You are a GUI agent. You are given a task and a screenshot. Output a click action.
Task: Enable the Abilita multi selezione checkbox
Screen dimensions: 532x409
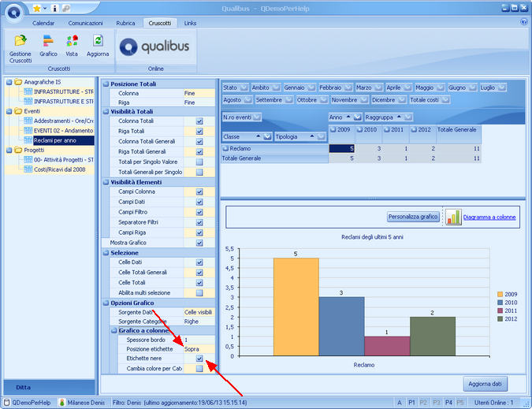click(199, 292)
